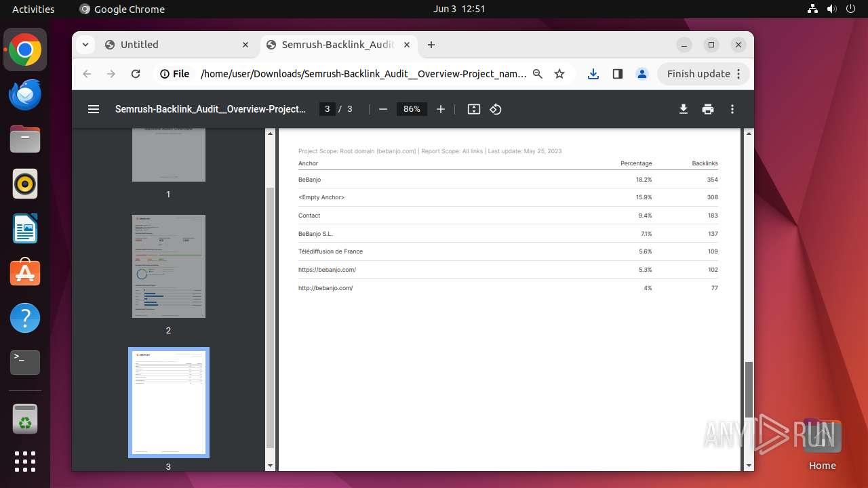868x488 pixels.
Task: Open the system network status icon
Action: (813, 9)
